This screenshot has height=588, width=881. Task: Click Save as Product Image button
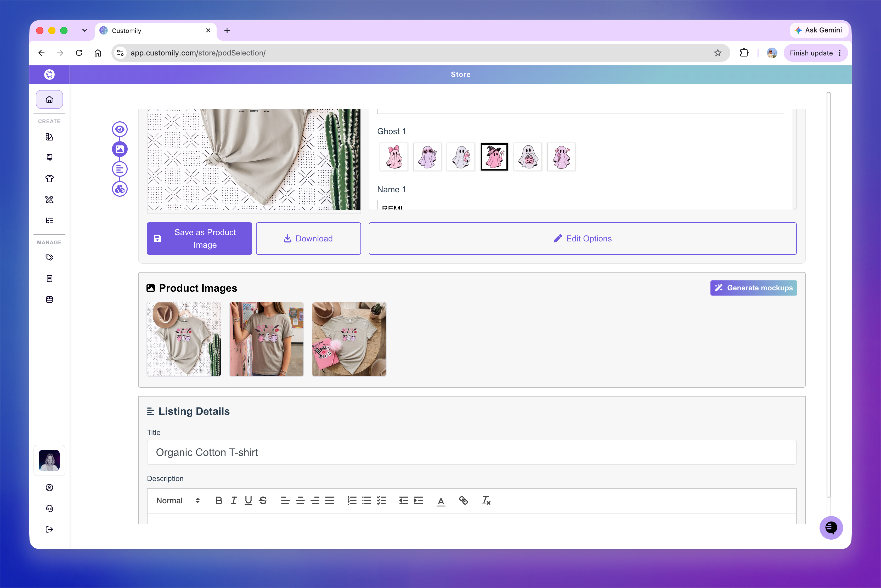(199, 239)
